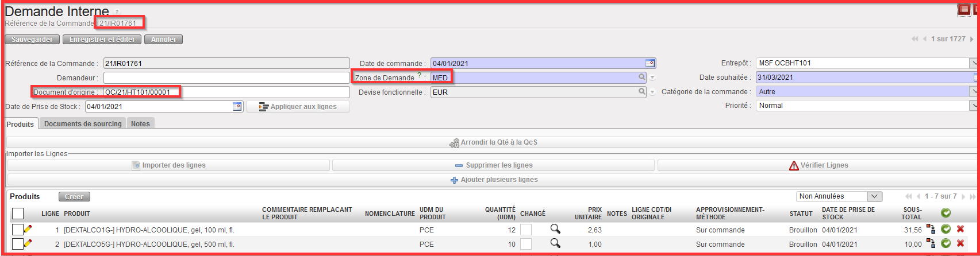980x256 pixels.
Task: Go to the previous page of product lines
Action: pos(918,196)
